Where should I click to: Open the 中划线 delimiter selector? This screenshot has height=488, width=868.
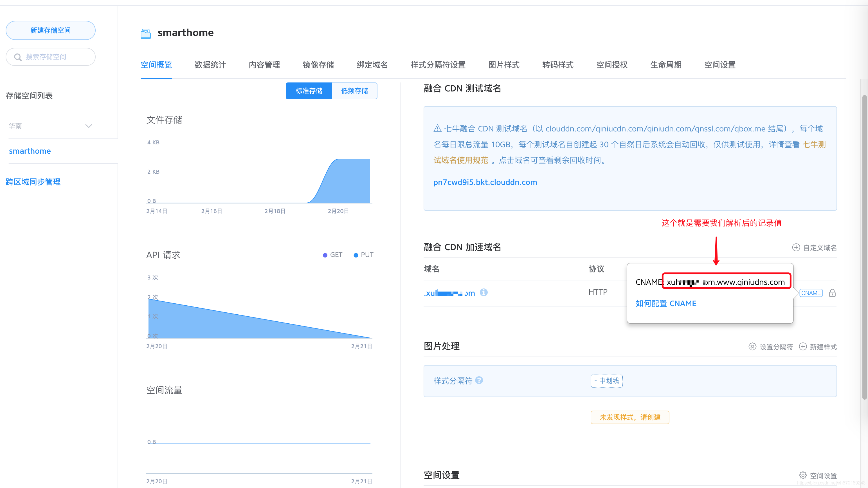[606, 381]
